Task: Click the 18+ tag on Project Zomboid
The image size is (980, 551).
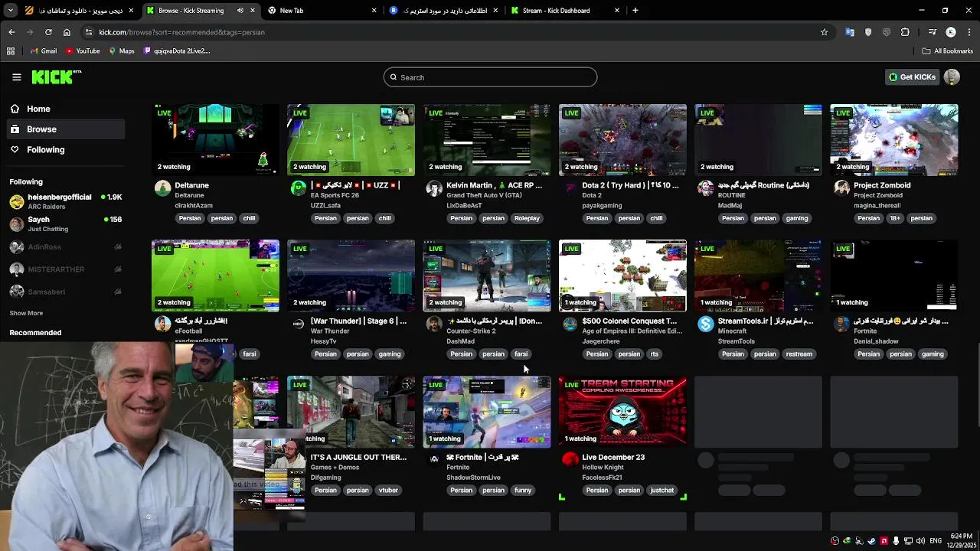Action: coord(896,218)
